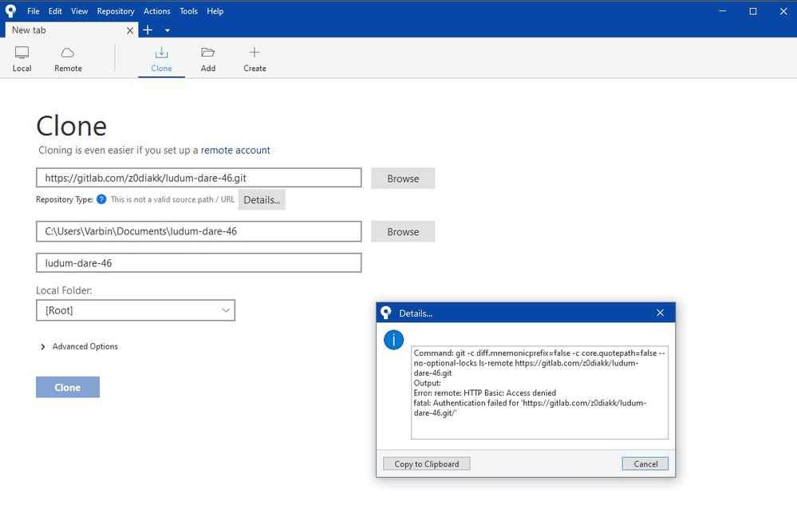Select the Clone toolbar icon
The width and height of the screenshot is (797, 532).
coord(161,59)
